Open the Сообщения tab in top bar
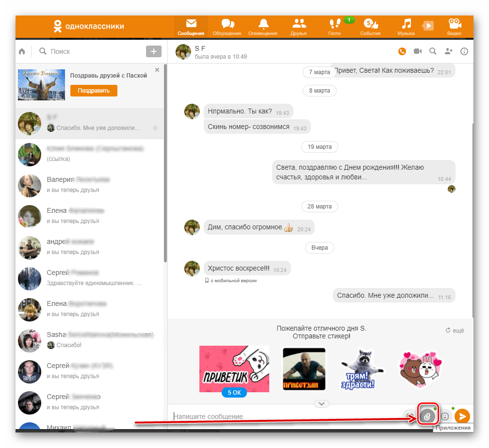489x448 pixels. pyautogui.click(x=191, y=27)
